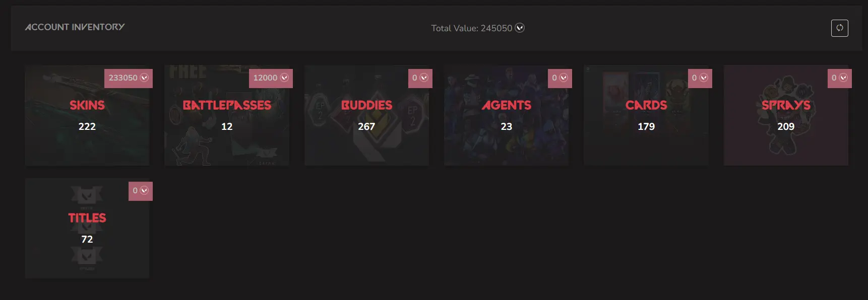Open the Skins category with 222 items
This screenshot has height=300, width=868.
click(x=87, y=115)
